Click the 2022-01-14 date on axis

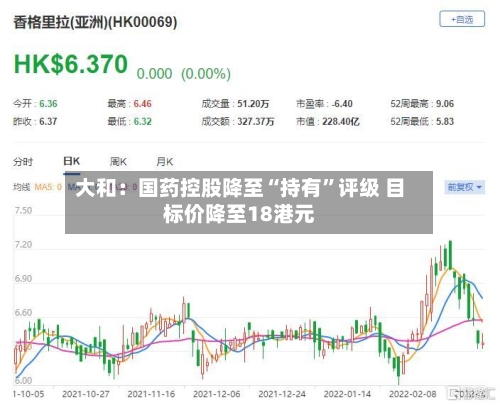347,394
